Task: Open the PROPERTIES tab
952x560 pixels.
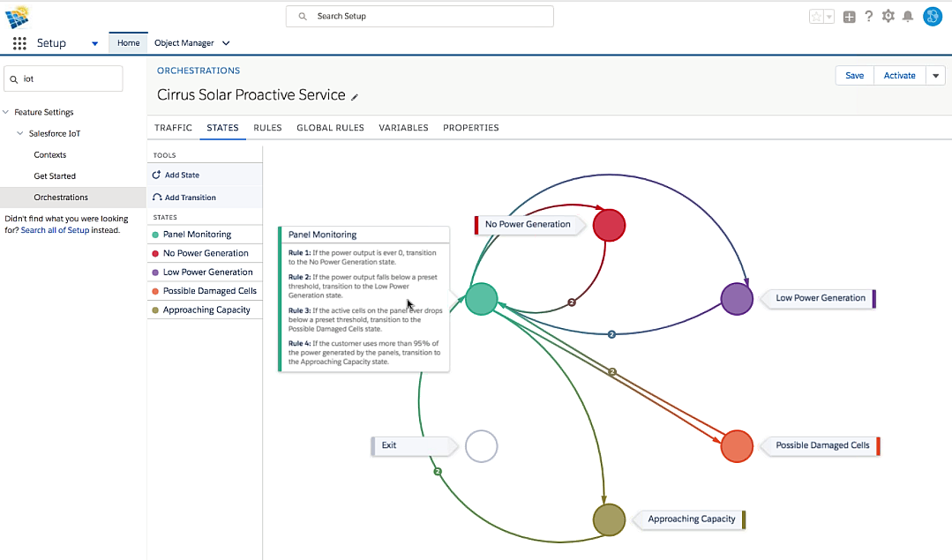Action: point(471,128)
